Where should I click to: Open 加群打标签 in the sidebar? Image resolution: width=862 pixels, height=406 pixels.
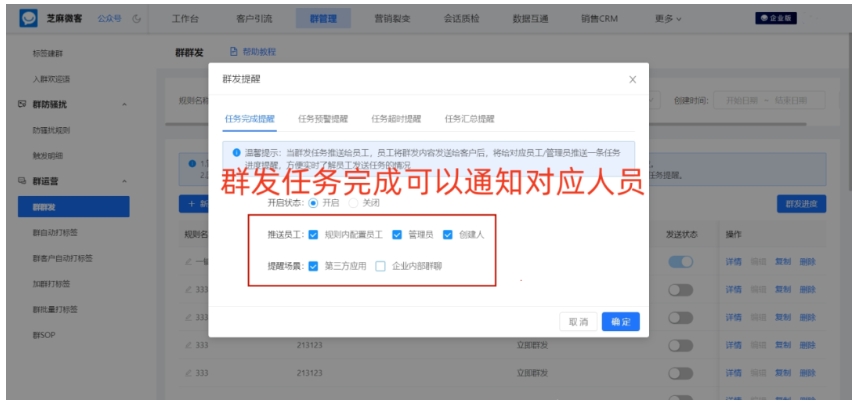pos(52,283)
